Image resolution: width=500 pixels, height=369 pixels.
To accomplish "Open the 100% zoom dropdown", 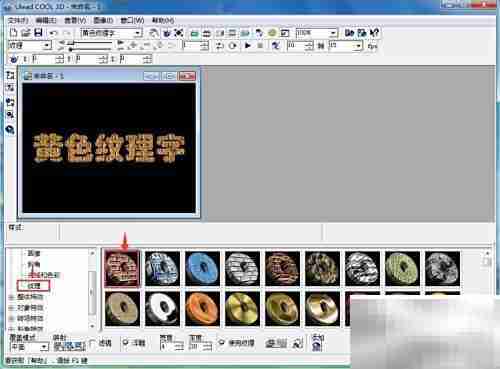I will click(333, 33).
